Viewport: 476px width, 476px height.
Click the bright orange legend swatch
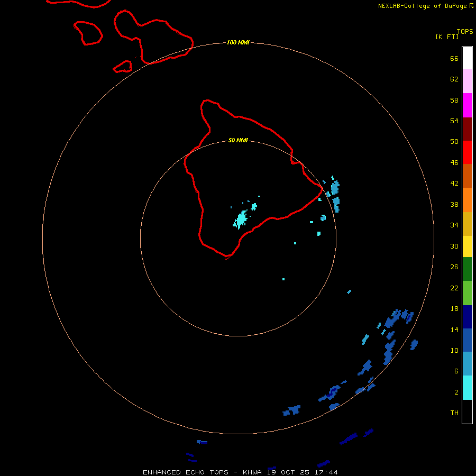pos(467,200)
